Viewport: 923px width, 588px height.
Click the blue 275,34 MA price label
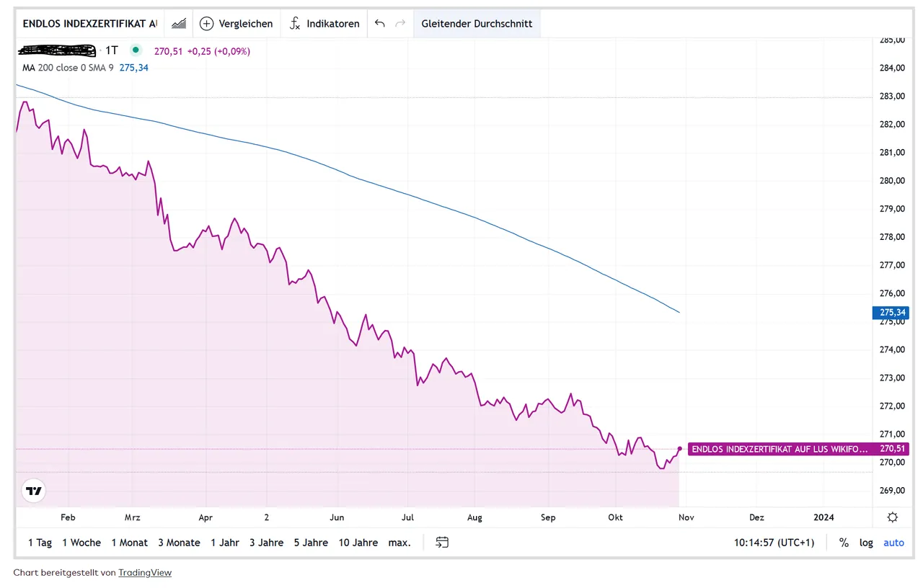tap(893, 313)
